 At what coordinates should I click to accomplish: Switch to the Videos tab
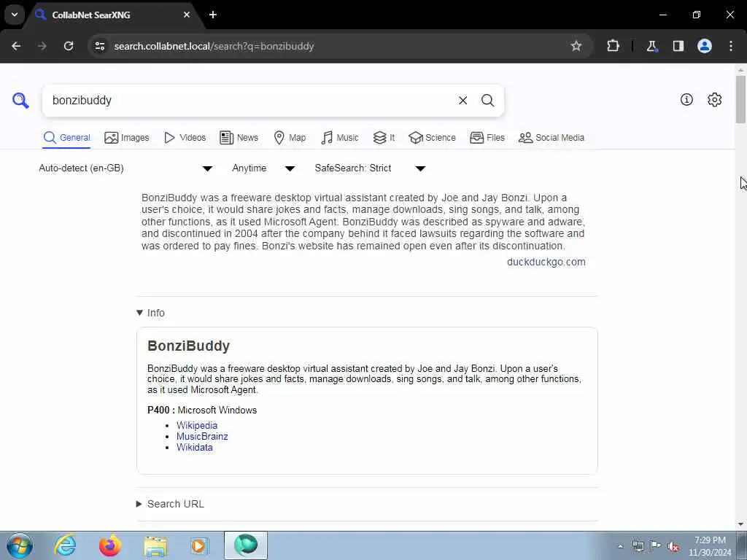tap(185, 138)
